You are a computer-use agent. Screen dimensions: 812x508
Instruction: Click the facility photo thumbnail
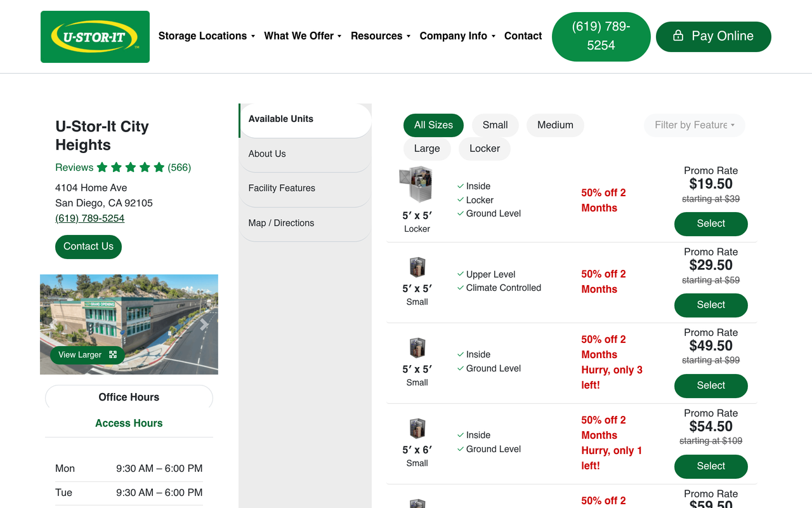click(129, 324)
